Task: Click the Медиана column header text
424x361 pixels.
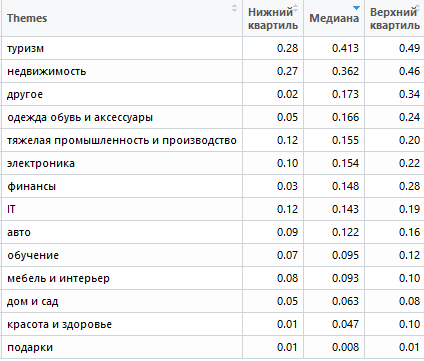Action: [x=334, y=18]
